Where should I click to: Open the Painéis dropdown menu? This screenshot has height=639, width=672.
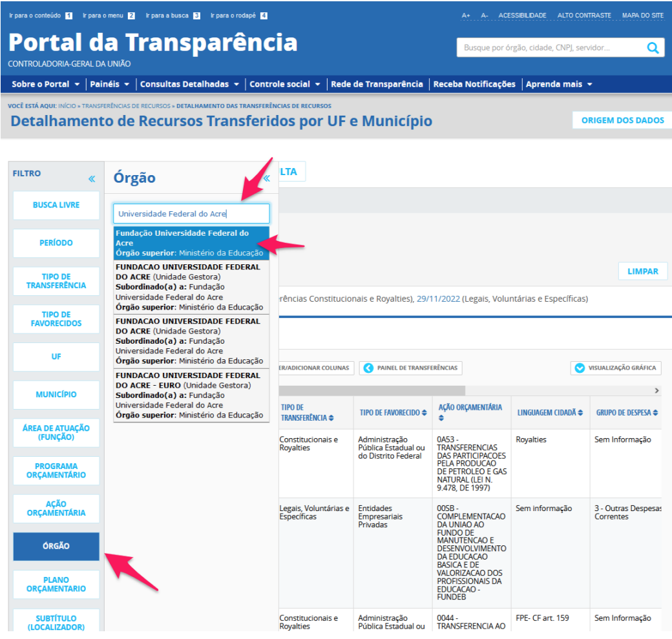point(110,84)
